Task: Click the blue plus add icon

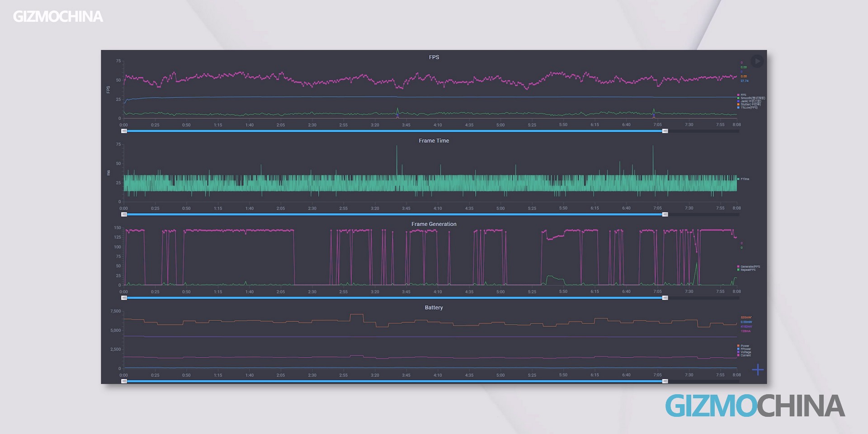Action: (x=758, y=370)
